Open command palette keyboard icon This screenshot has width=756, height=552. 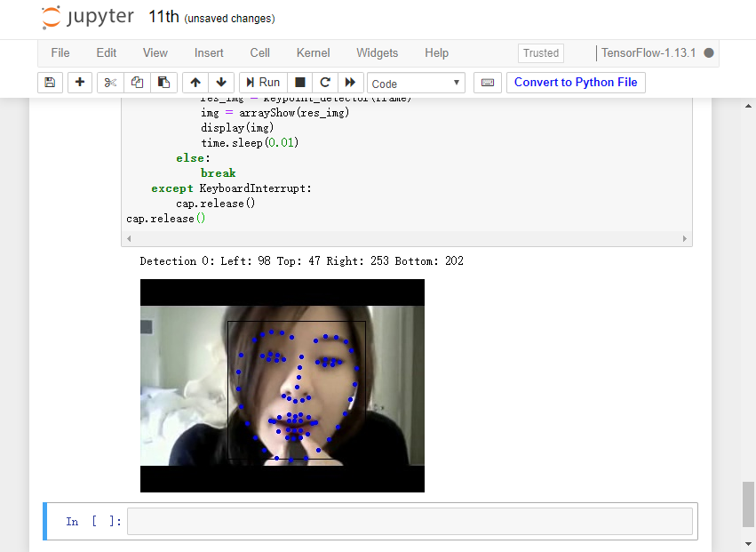pos(488,83)
